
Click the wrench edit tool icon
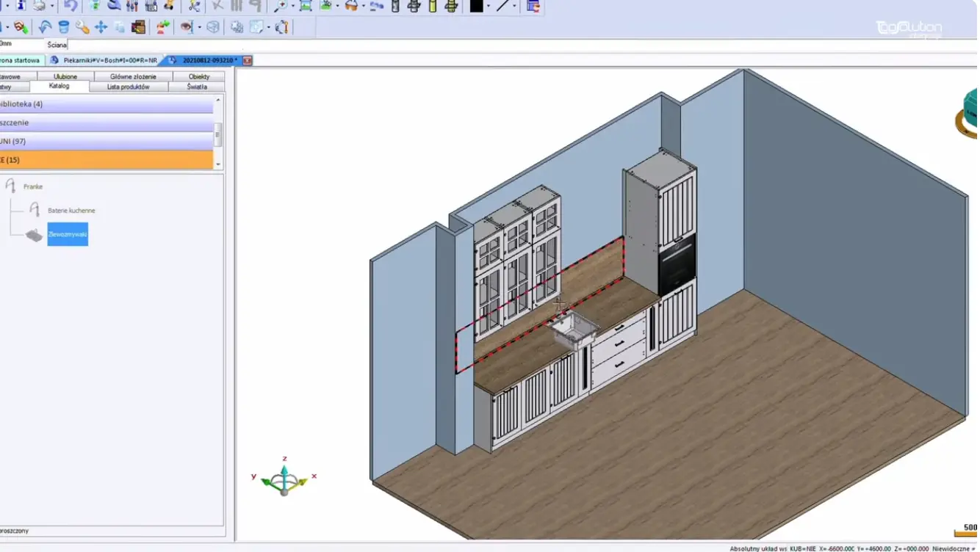coord(82,27)
